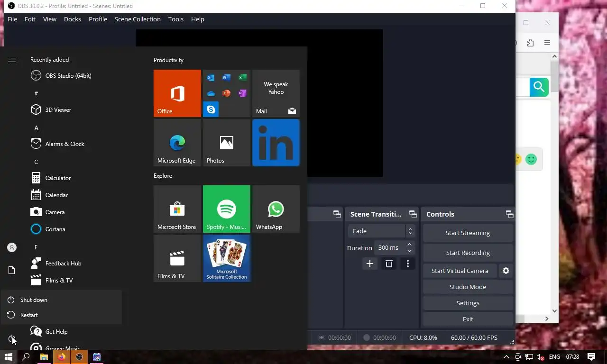Image resolution: width=607 pixels, height=364 pixels.
Task: Open taskbar Search
Action: pos(26,357)
